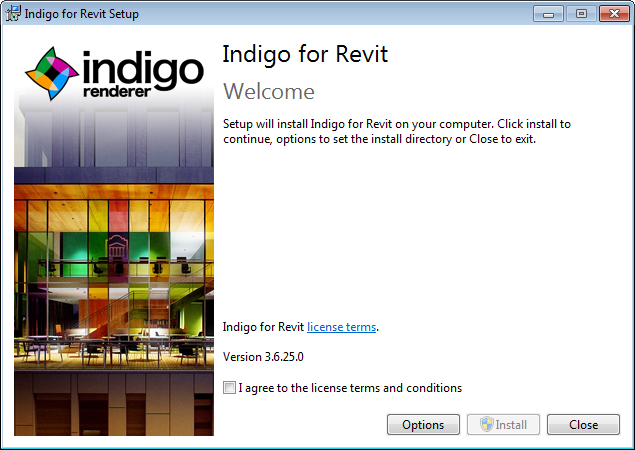Maximize the setup window
Image resolution: width=635 pixels, height=450 pixels.
point(581,14)
